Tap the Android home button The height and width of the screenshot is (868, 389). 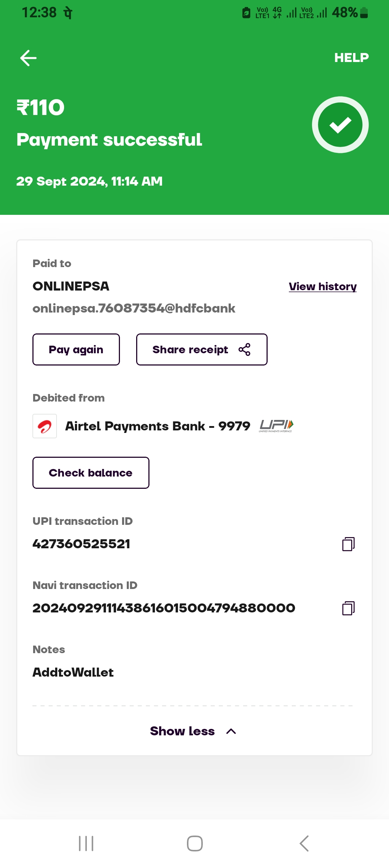point(194,843)
